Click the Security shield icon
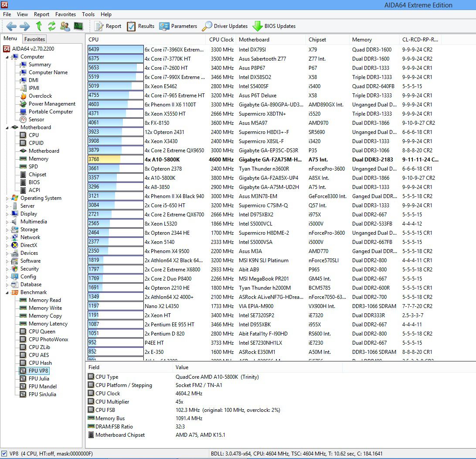Viewport: 476px width, 459px height. pyautogui.click(x=14, y=269)
